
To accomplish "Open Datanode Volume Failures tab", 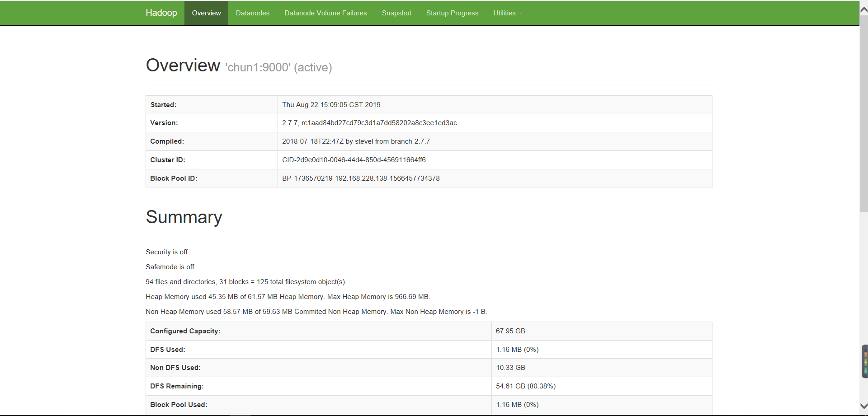I will (x=325, y=13).
